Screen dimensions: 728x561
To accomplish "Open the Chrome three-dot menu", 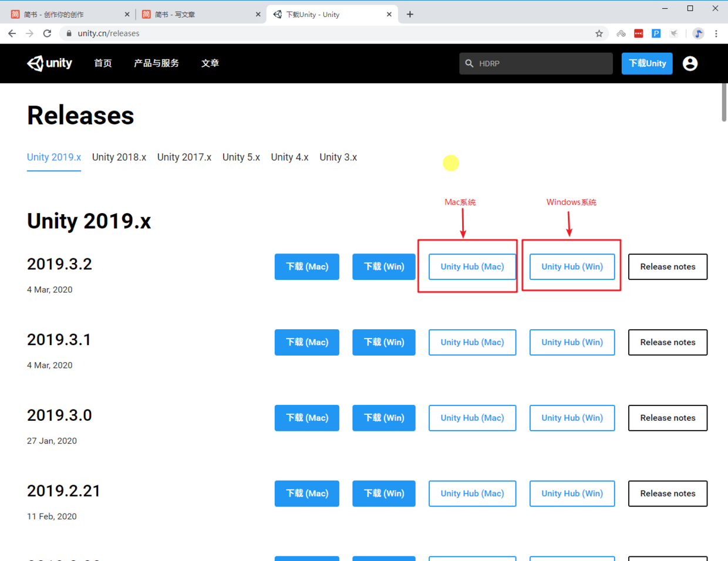I will (x=716, y=33).
